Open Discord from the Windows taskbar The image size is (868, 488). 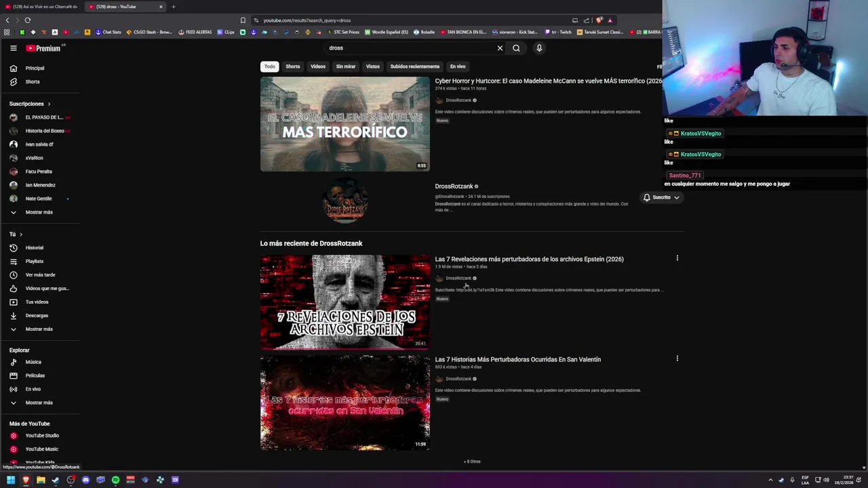click(x=85, y=480)
